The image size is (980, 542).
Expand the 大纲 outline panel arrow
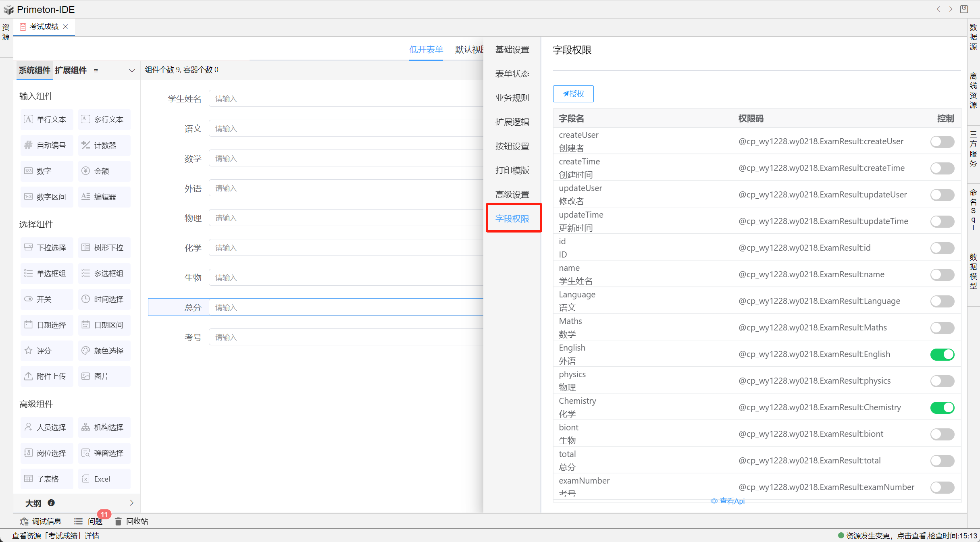pos(132,503)
